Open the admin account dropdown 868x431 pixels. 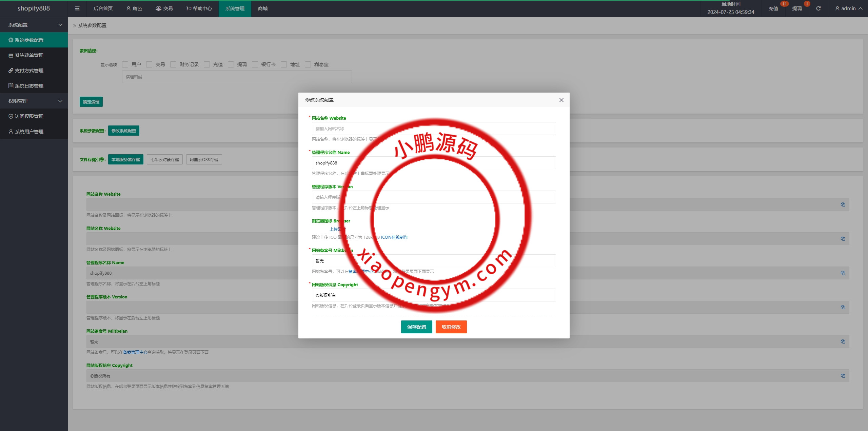848,8
